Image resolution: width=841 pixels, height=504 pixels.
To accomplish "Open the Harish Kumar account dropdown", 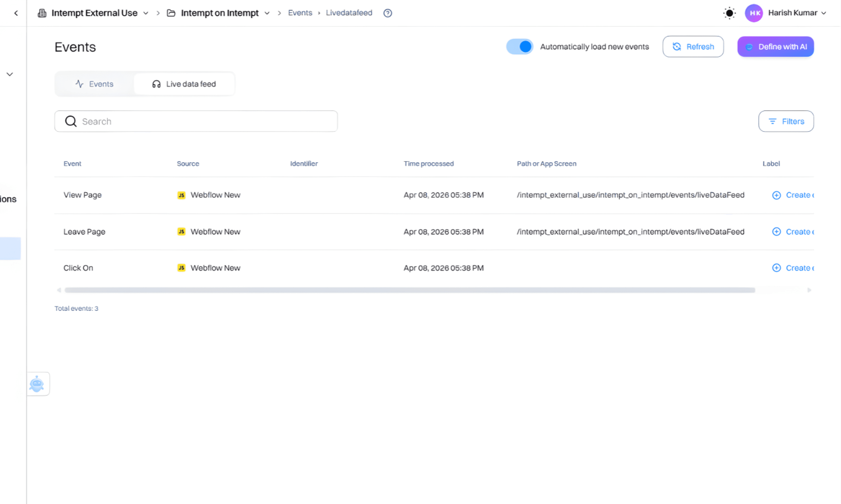I will [824, 13].
